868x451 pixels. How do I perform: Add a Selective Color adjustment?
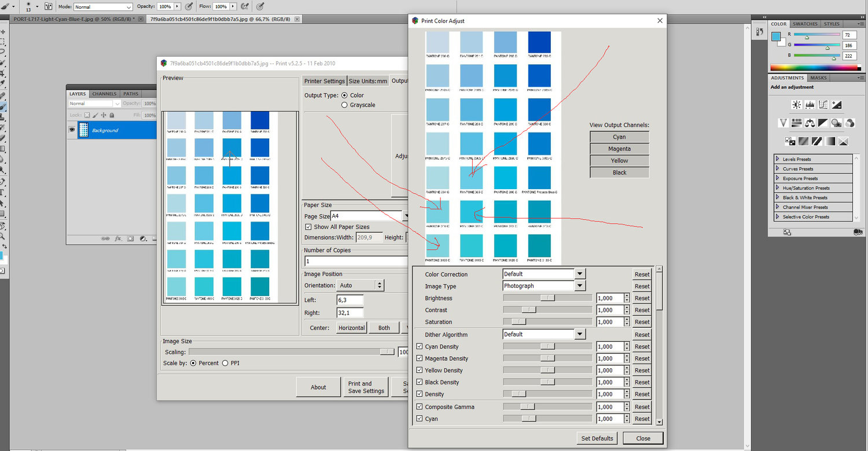pos(843,141)
